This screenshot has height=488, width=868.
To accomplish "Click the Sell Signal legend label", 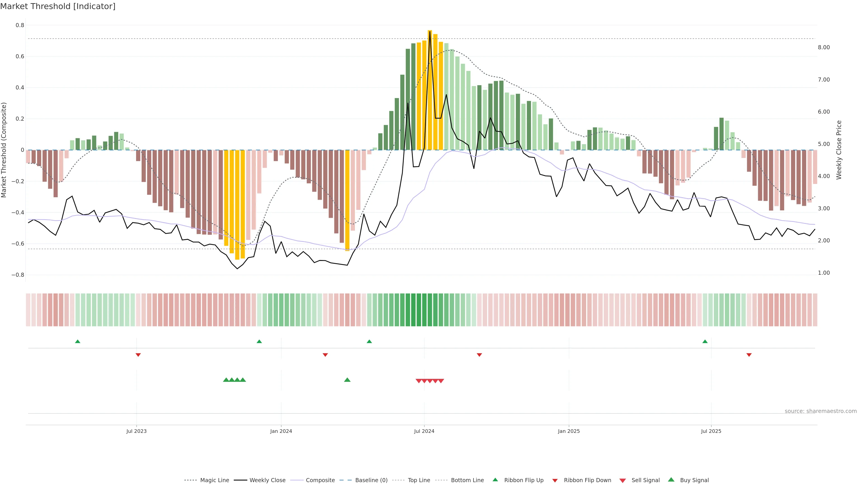I will coord(645,480).
